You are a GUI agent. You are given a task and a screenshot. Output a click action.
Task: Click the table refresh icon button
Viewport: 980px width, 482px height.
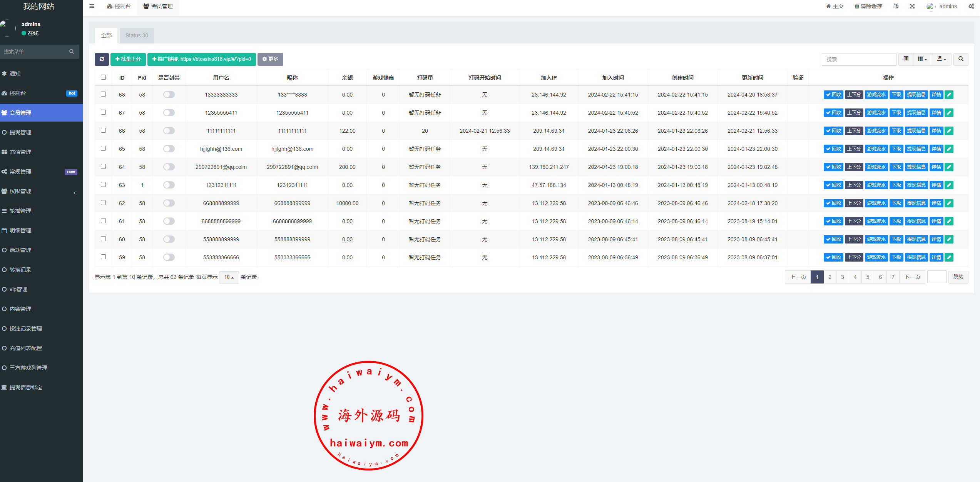(102, 59)
